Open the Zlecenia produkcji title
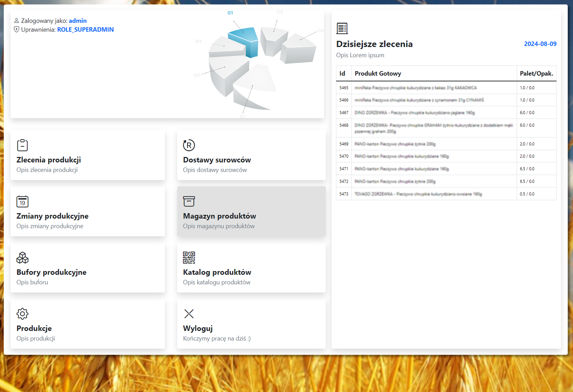Image resolution: width=573 pixels, height=392 pixels. [x=49, y=160]
